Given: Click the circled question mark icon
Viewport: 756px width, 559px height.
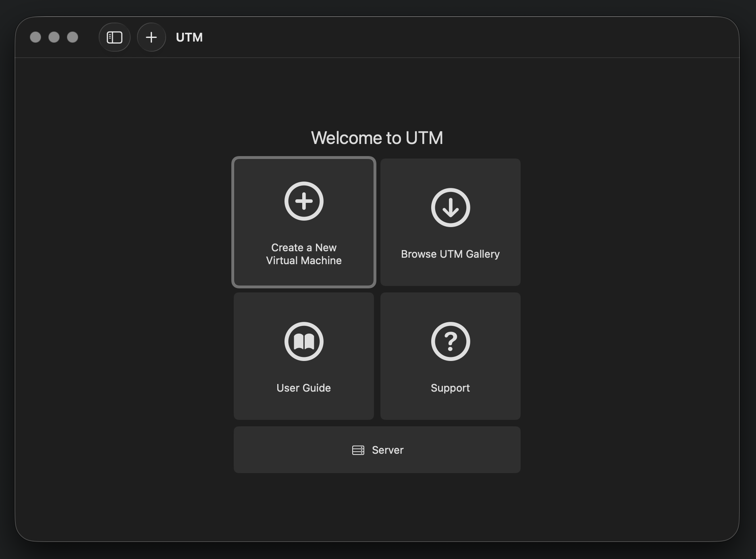Looking at the screenshot, I should click(x=451, y=342).
